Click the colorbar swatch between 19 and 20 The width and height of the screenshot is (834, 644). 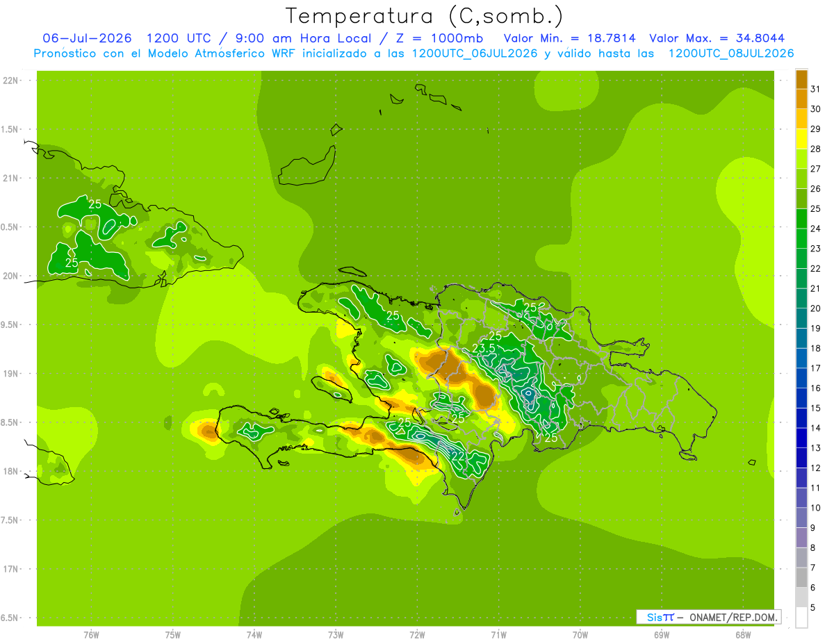coord(801,318)
